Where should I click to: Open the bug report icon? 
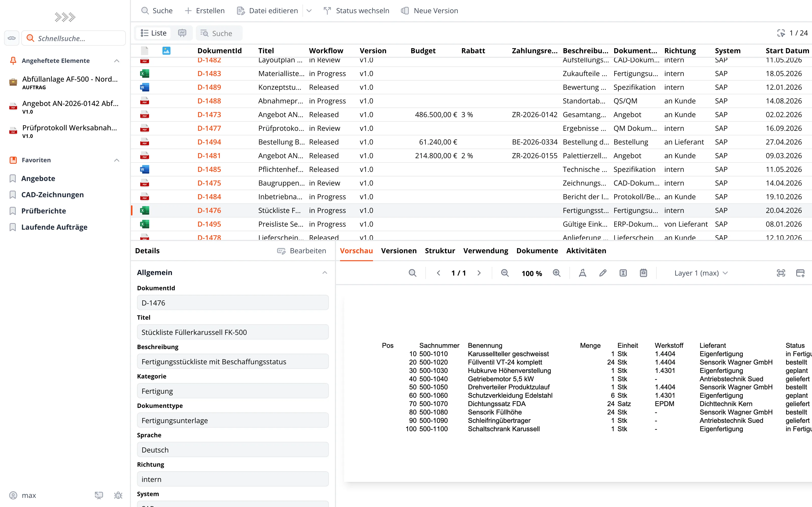[118, 495]
